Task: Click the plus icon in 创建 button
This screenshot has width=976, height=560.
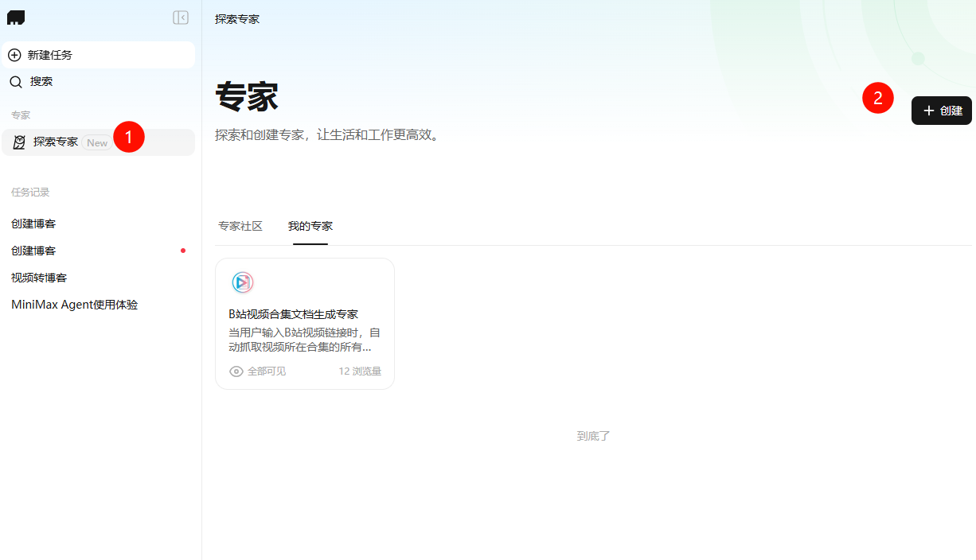Action: point(928,111)
